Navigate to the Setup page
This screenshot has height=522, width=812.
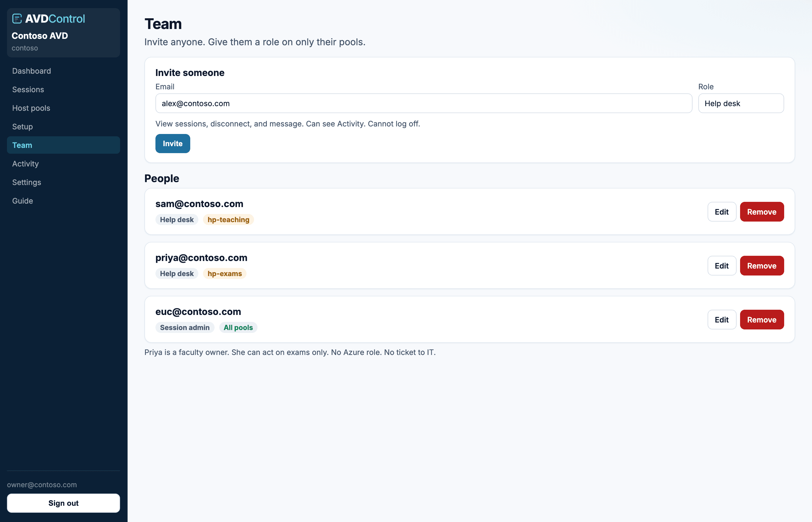pos(64,126)
